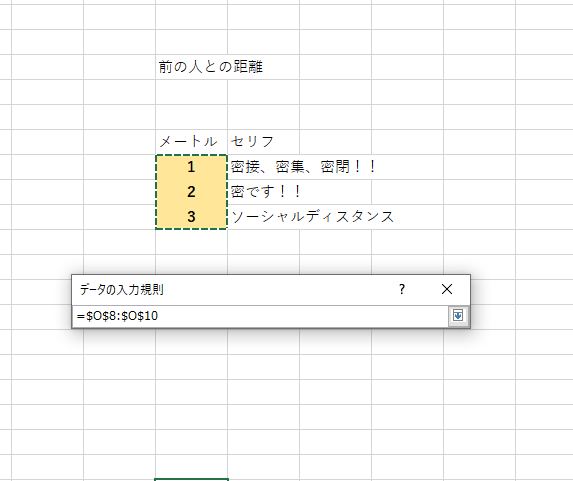Close the データの入力規則 dialog
This screenshot has height=481, width=573.
click(447, 289)
